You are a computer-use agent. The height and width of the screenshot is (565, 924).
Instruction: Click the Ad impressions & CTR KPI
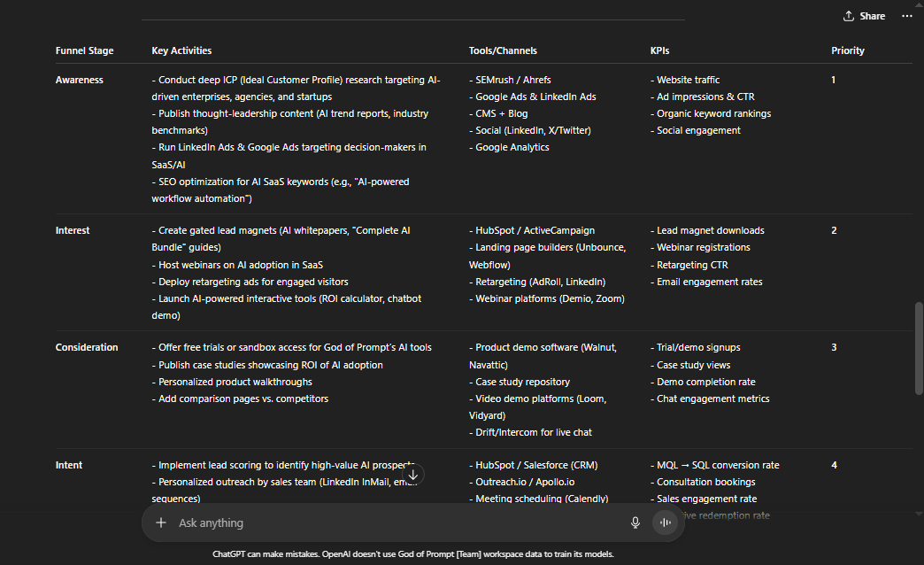point(702,97)
